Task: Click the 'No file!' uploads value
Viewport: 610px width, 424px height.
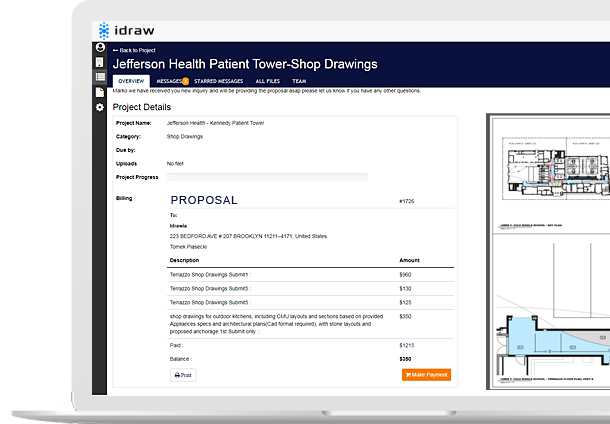Action: click(175, 164)
